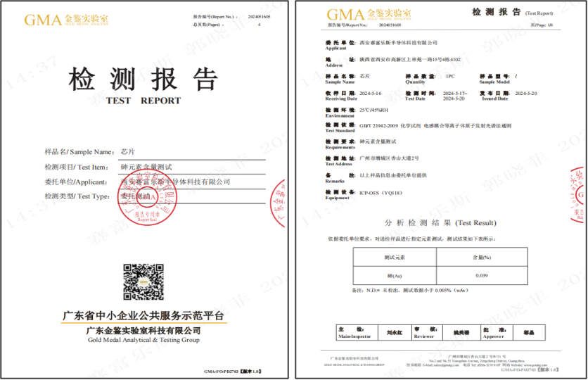Click the Sample Name field on cover page
588x380 pixels.
[127, 151]
